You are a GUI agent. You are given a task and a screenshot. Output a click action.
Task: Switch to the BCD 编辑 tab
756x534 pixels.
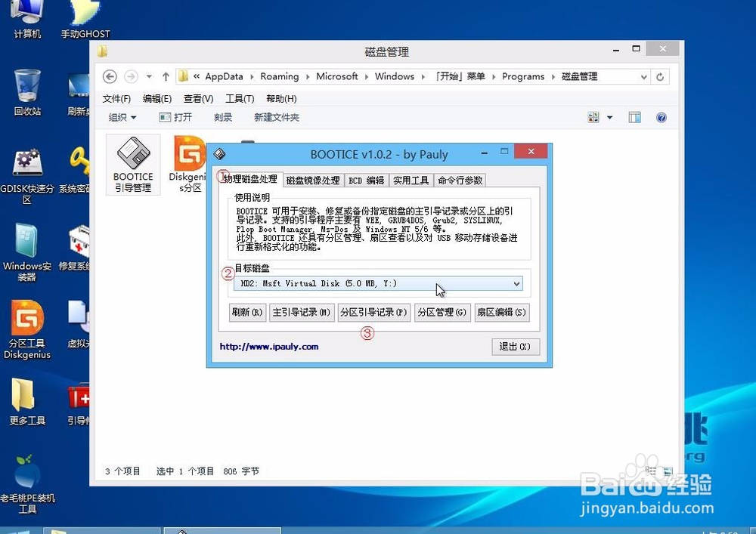pyautogui.click(x=366, y=181)
